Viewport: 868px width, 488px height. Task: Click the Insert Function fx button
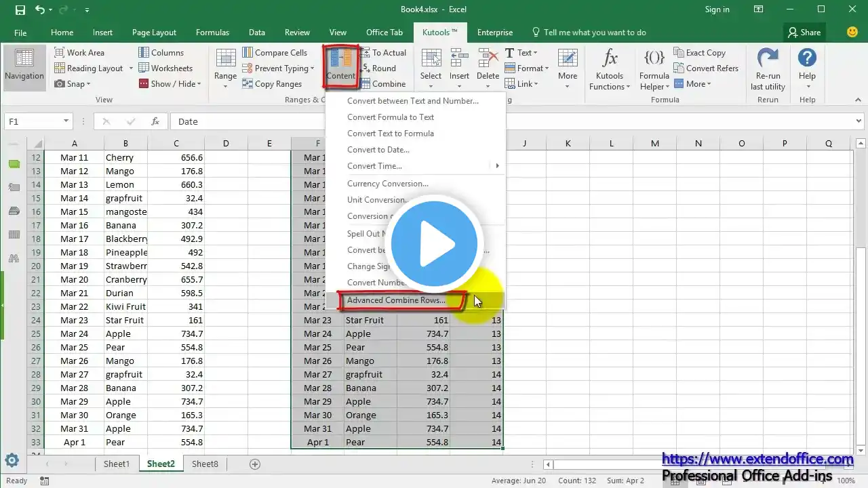(155, 121)
